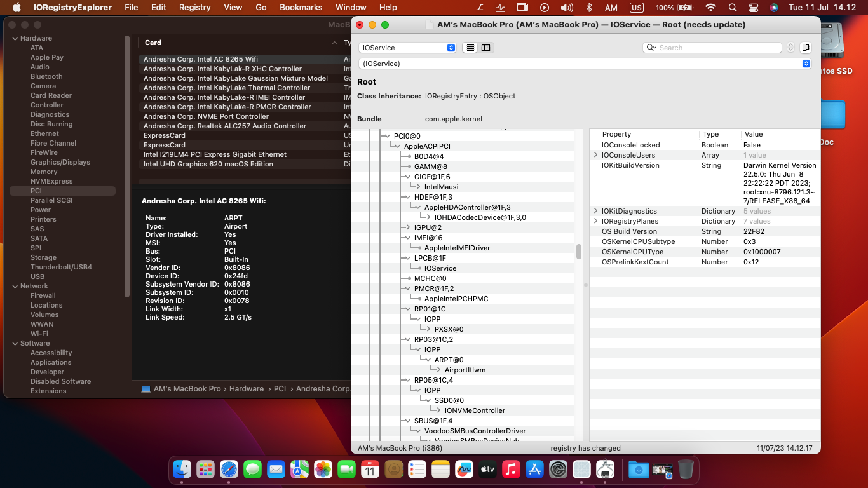Open the Calendar app in the Dock
The width and height of the screenshot is (868, 488).
point(370,470)
